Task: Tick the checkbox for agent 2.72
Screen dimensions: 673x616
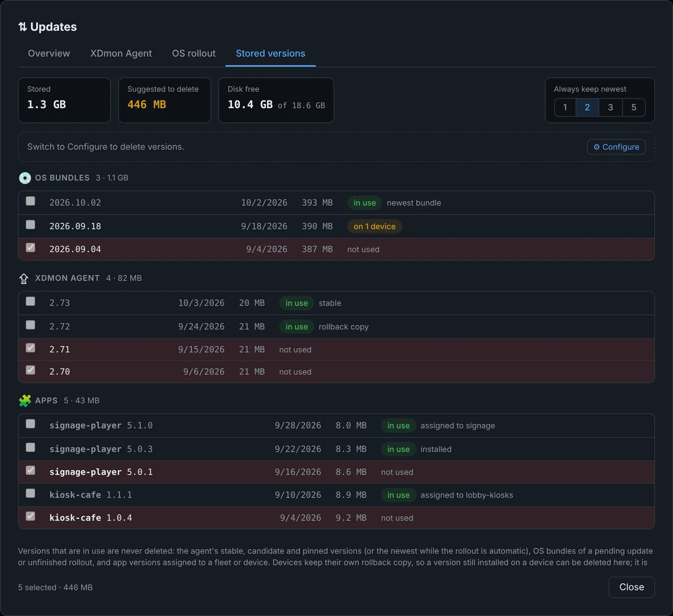Action: pyautogui.click(x=30, y=325)
